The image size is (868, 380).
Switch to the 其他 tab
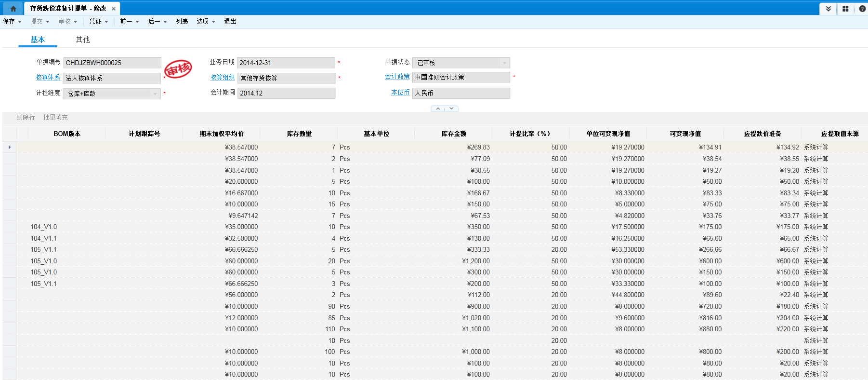83,40
